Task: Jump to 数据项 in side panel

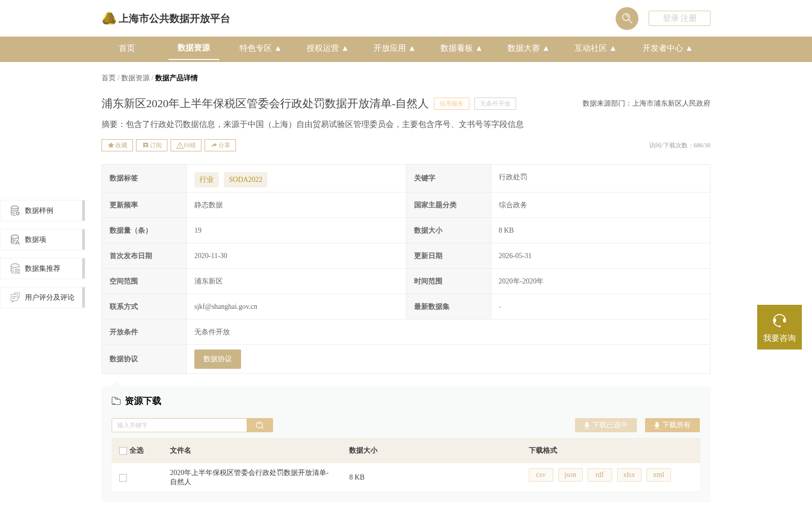Action: 42,239
